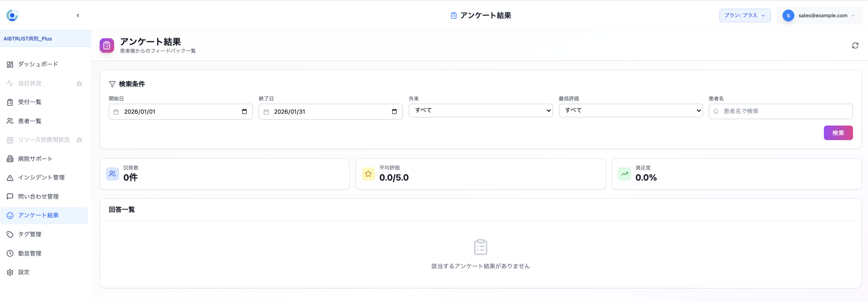
Task: Click the empty-state clipboard icon
Action: pyautogui.click(x=481, y=247)
